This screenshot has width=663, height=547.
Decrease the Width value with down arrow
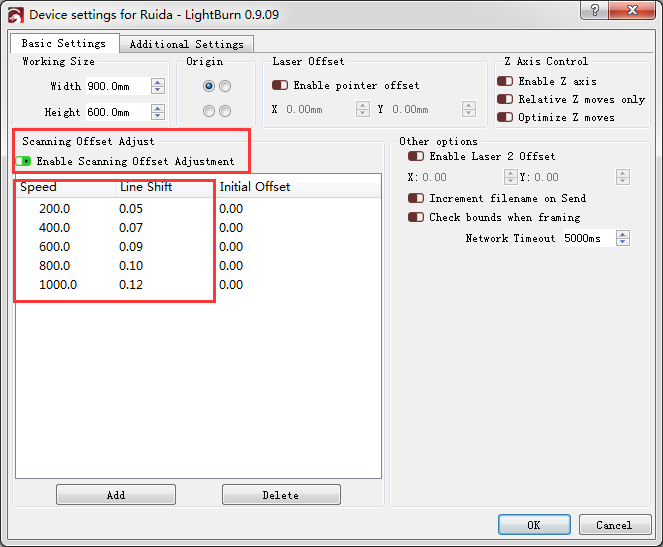[x=158, y=90]
